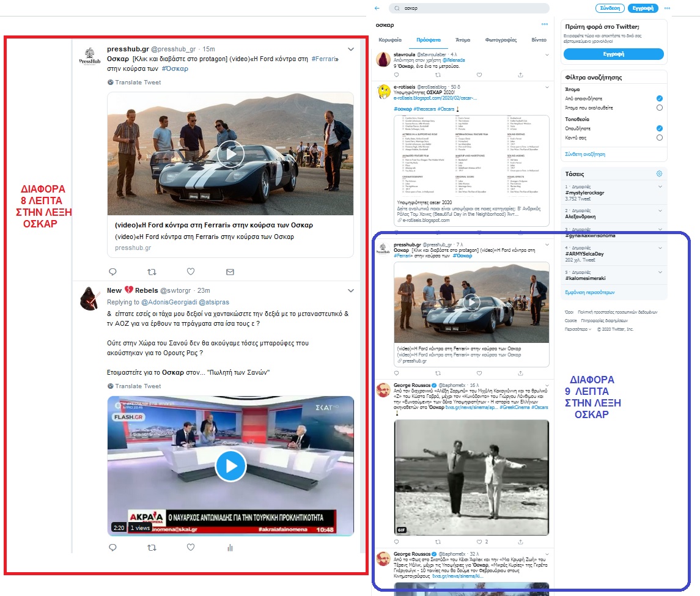Viewport: 700px width, 596px height.
Task: Play the left panel Ford vs Ferrari video
Action: pyautogui.click(x=230, y=154)
